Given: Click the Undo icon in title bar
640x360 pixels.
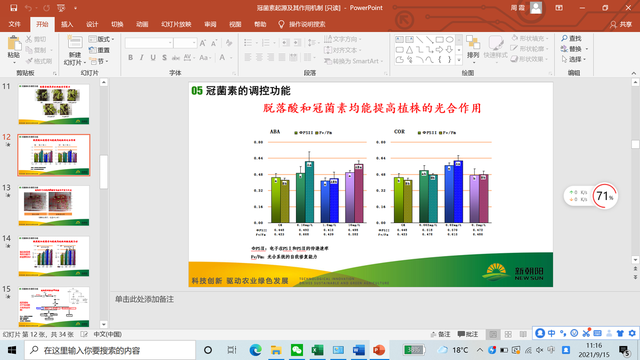Looking at the screenshot, I should click(x=28, y=8).
